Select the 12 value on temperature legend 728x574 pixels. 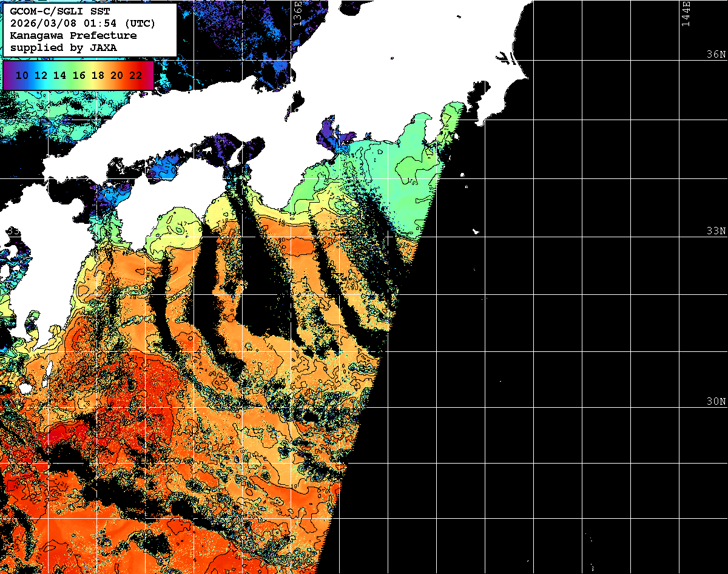[41, 75]
